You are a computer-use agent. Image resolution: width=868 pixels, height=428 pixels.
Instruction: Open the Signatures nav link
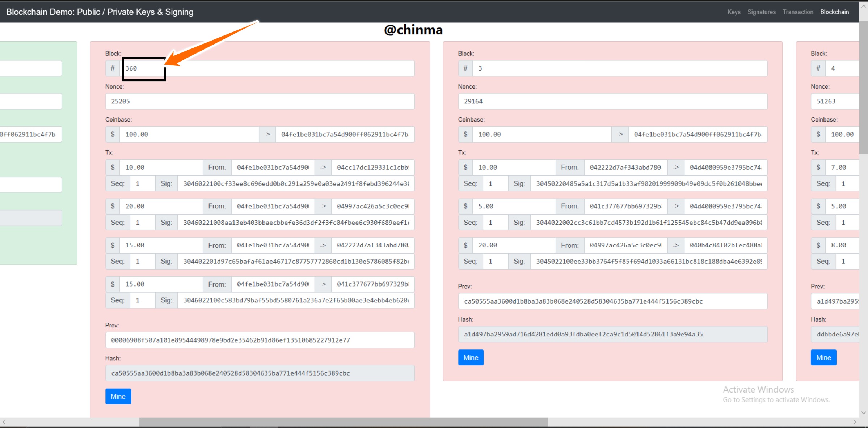761,12
